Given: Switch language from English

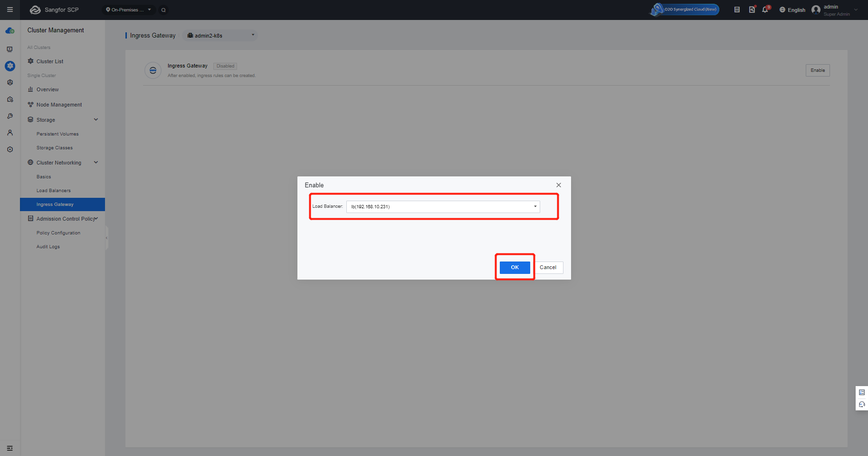Looking at the screenshot, I should pos(792,10).
